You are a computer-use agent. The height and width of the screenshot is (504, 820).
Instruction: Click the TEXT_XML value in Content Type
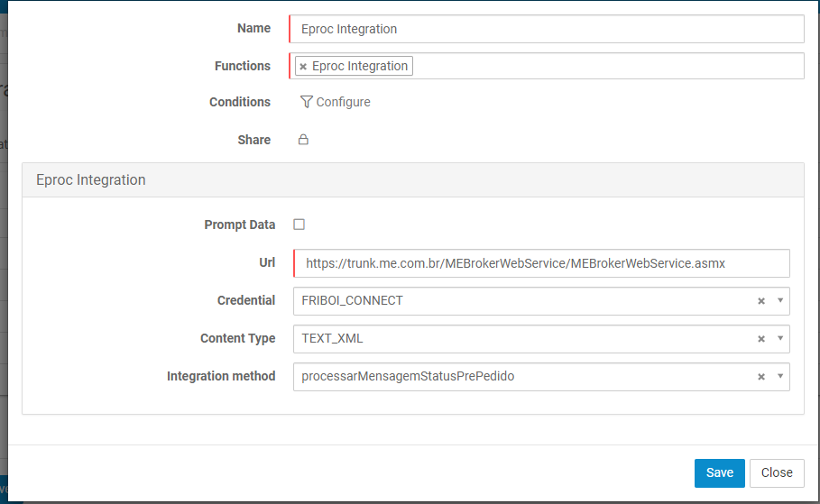333,339
